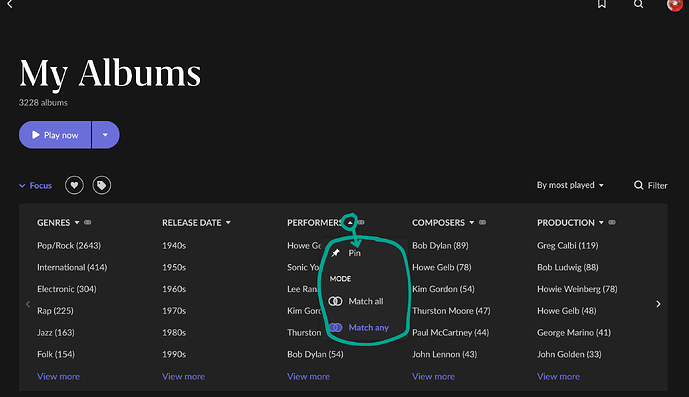Filter by producer John Golden (33)
Viewport: 689px width, 397px height.
coord(569,354)
